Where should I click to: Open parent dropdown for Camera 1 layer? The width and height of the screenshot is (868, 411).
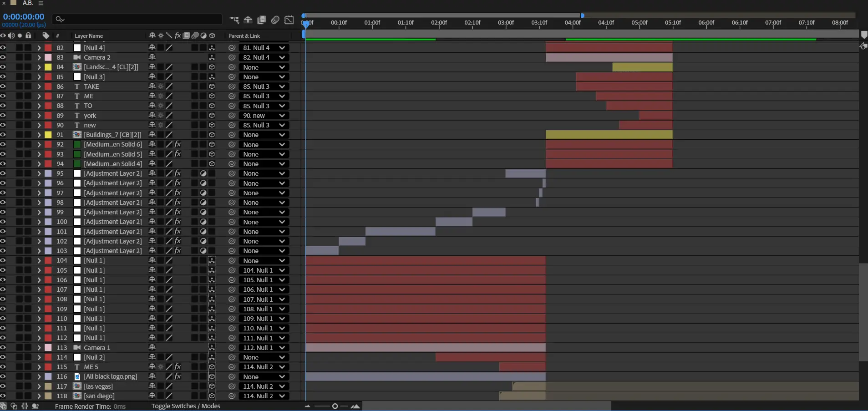point(264,348)
